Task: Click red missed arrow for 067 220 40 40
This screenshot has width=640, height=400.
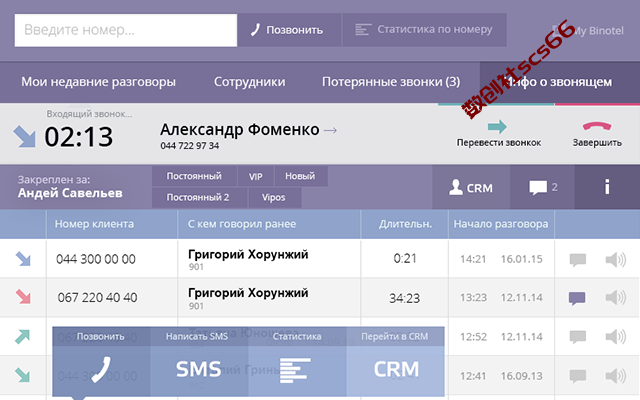Action: coord(23,297)
